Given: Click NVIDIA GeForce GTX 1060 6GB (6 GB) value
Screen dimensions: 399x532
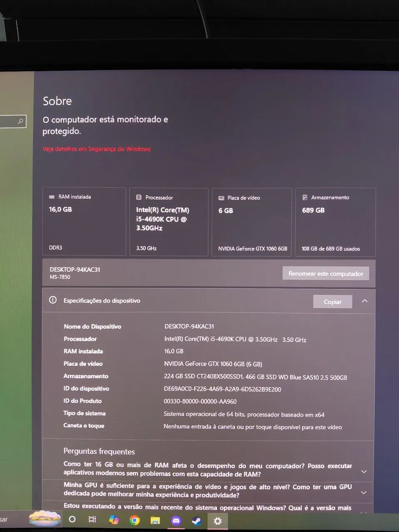Looking at the screenshot, I should 213,364.
